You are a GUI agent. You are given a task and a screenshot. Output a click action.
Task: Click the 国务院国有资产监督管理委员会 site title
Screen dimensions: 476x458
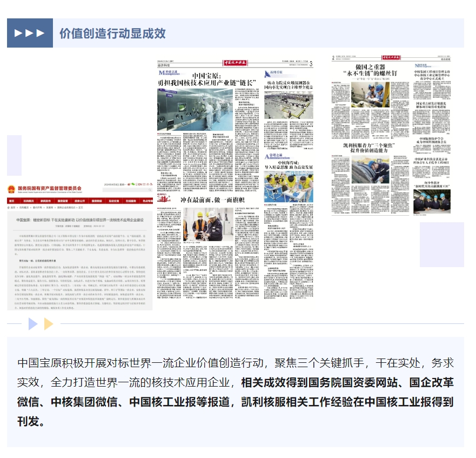[50, 188]
